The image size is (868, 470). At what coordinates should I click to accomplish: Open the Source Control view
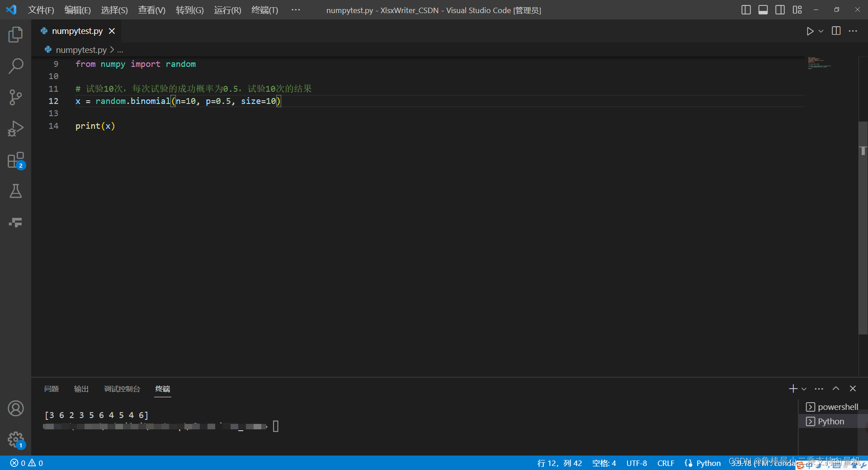tap(15, 97)
